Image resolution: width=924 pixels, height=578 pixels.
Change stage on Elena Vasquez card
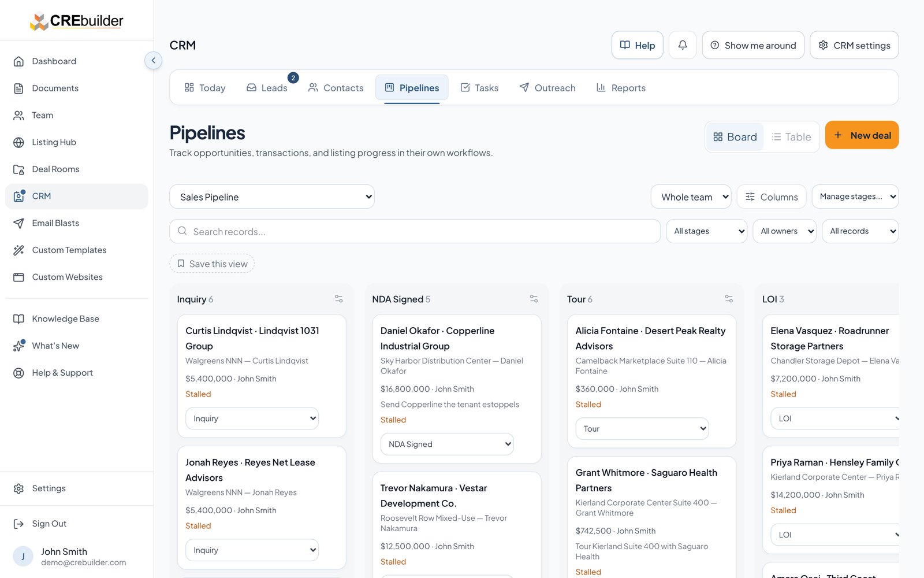[x=835, y=418]
